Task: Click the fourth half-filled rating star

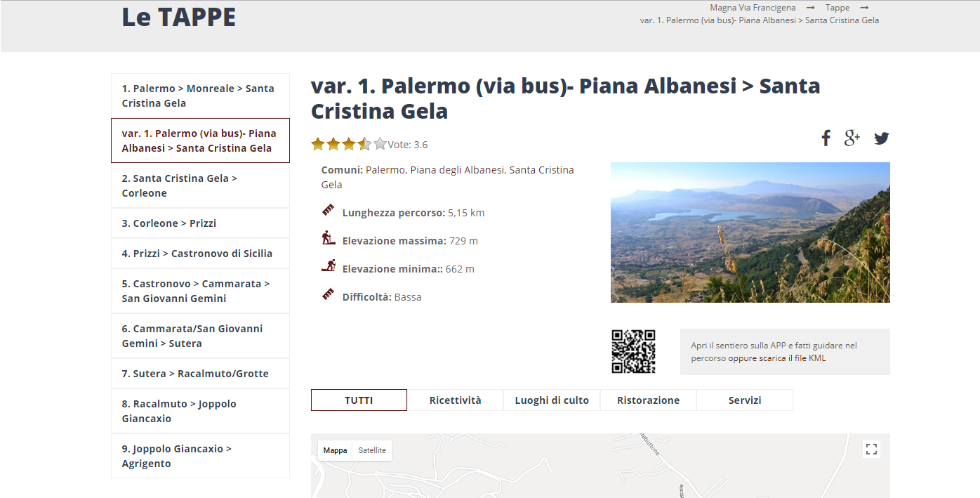Action: [364, 144]
